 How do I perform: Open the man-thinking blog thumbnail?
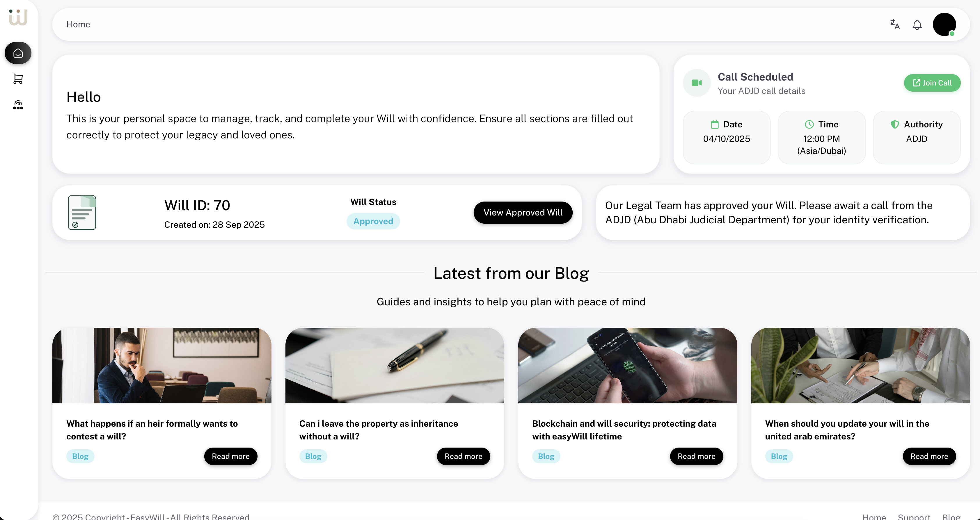(x=162, y=365)
